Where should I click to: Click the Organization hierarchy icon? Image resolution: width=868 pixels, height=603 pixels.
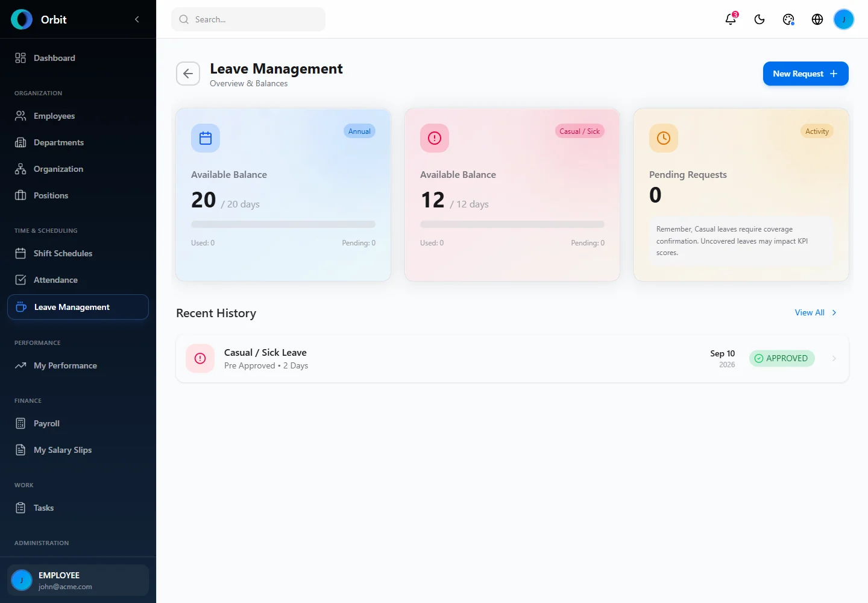tap(20, 169)
